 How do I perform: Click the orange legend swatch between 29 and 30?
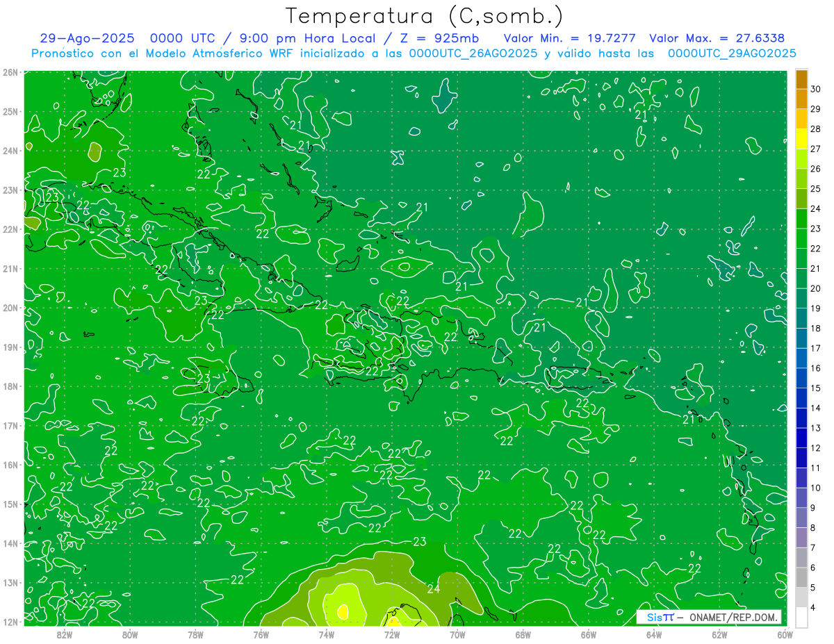point(801,99)
